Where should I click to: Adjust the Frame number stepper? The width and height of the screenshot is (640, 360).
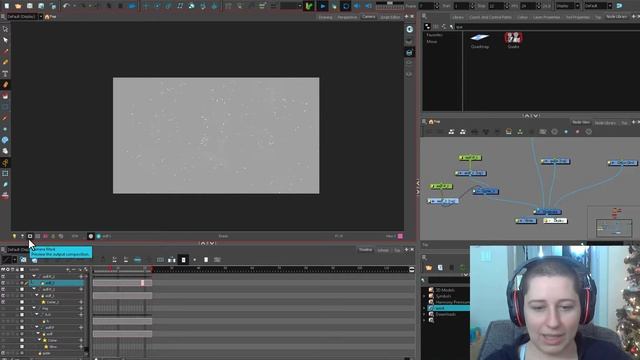point(437,6)
